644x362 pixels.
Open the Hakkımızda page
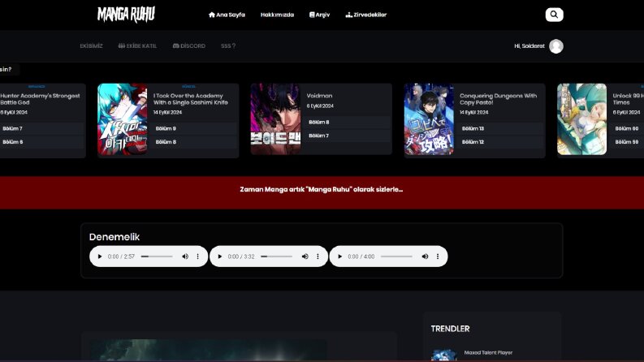pyautogui.click(x=277, y=15)
